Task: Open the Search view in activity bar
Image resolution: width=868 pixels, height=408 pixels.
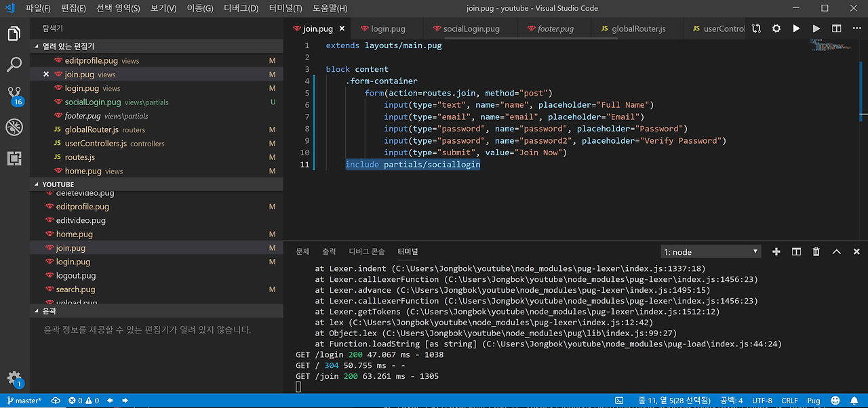Action: tap(14, 64)
